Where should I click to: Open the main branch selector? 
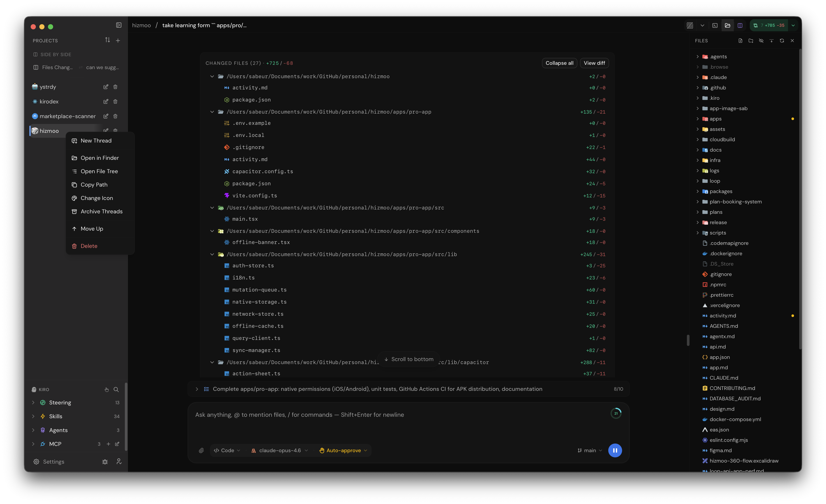pyautogui.click(x=590, y=450)
